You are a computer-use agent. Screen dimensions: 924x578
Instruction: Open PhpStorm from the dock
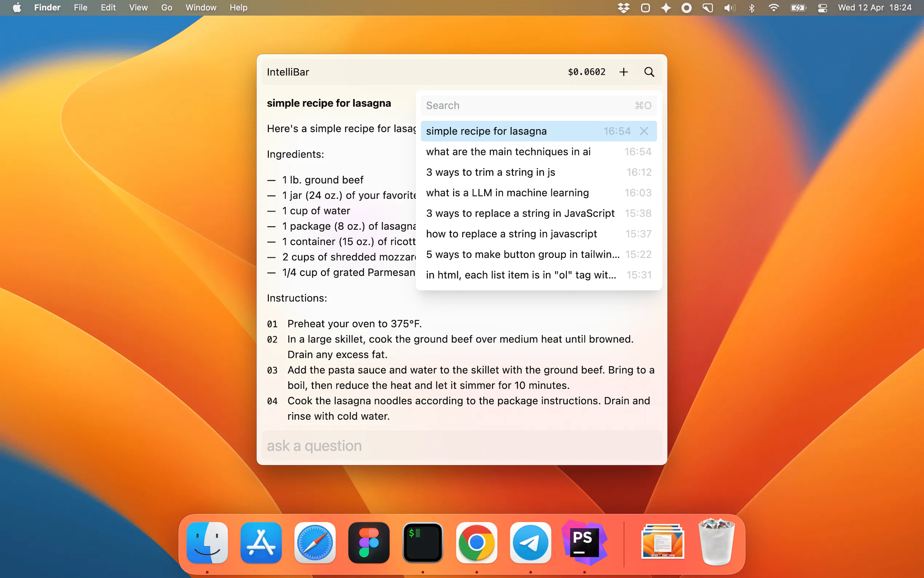584,542
